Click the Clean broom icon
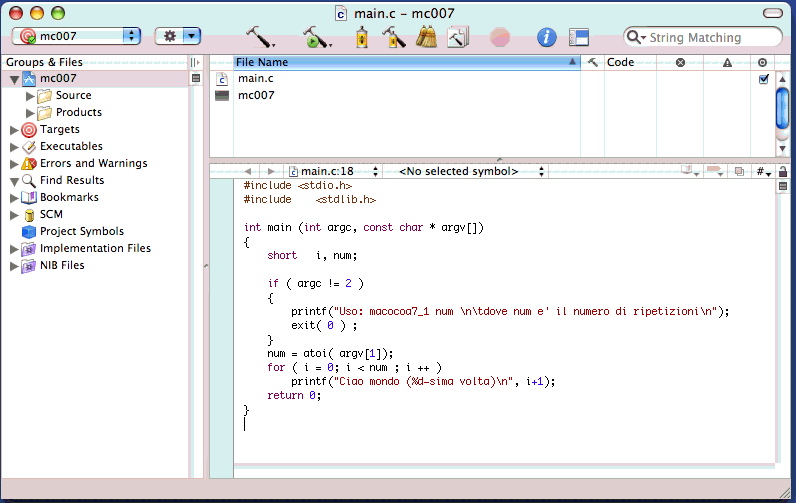 (x=427, y=37)
